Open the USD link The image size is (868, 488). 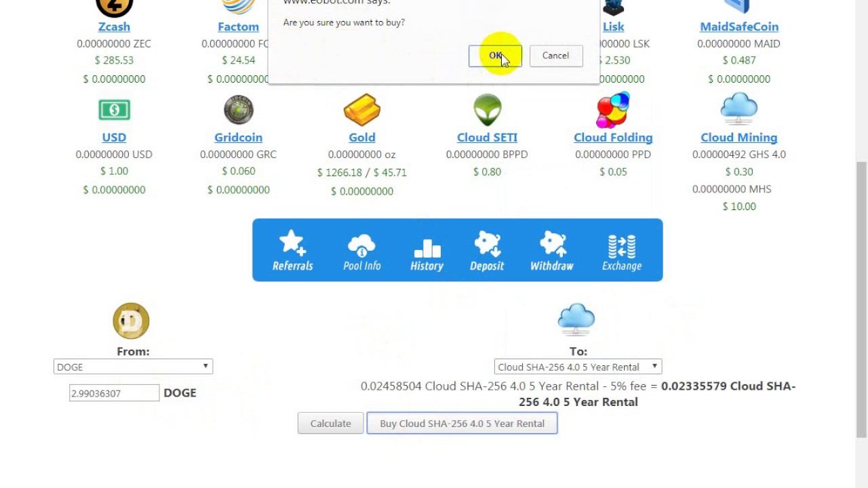click(114, 137)
